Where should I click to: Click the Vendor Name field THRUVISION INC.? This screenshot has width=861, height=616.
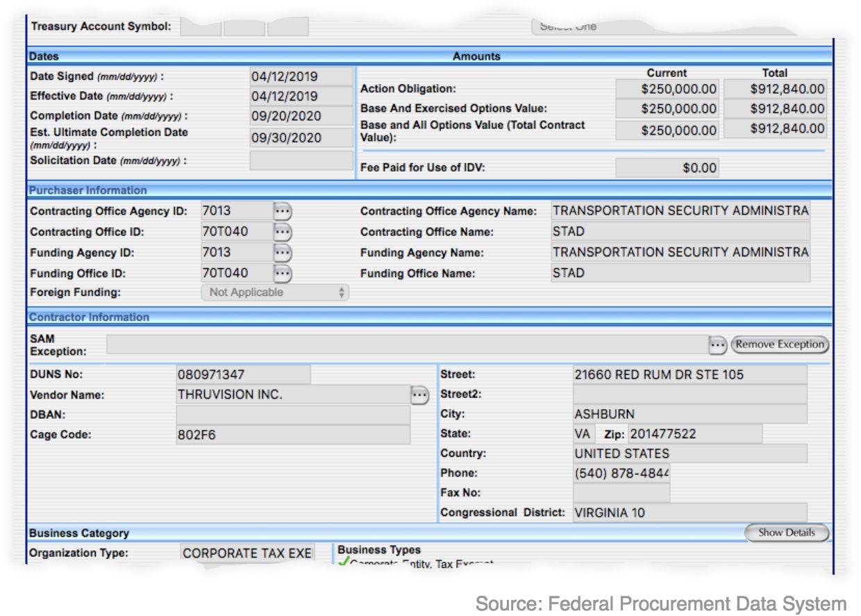tap(293, 395)
